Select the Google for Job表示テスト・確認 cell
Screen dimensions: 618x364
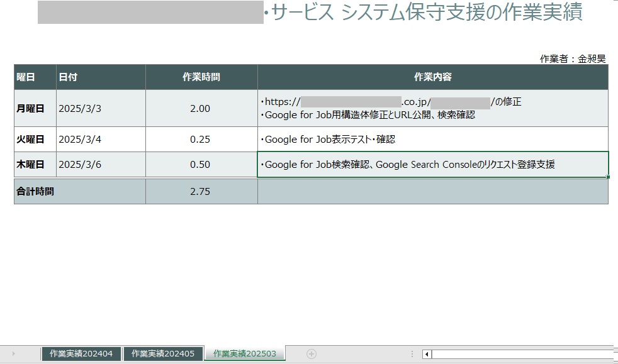pos(433,140)
